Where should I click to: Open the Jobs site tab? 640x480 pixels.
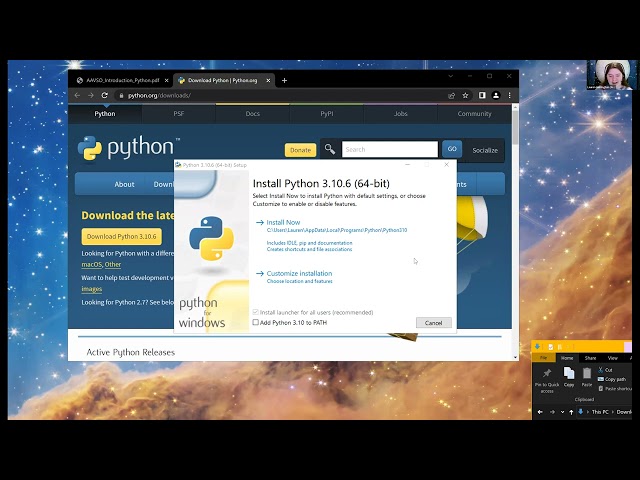pos(400,113)
